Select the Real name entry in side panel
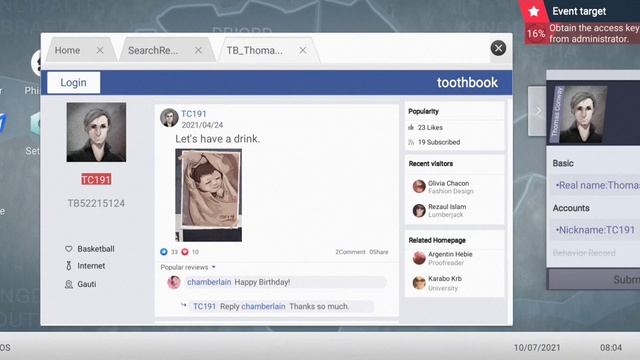The width and height of the screenshot is (640, 360). point(595,185)
